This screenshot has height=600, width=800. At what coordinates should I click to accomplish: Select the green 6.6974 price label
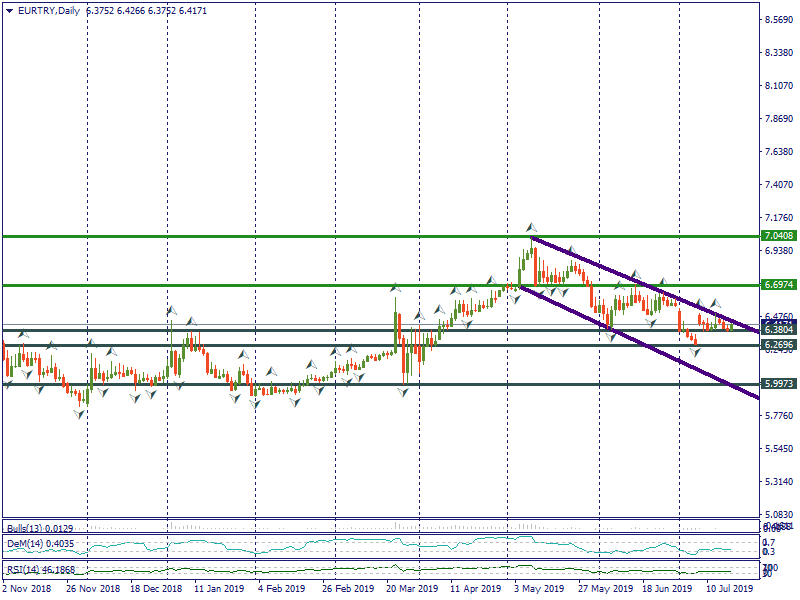778,285
